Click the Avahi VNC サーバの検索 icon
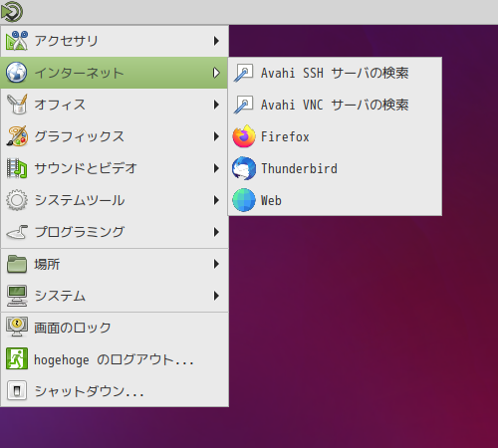 coord(243,105)
